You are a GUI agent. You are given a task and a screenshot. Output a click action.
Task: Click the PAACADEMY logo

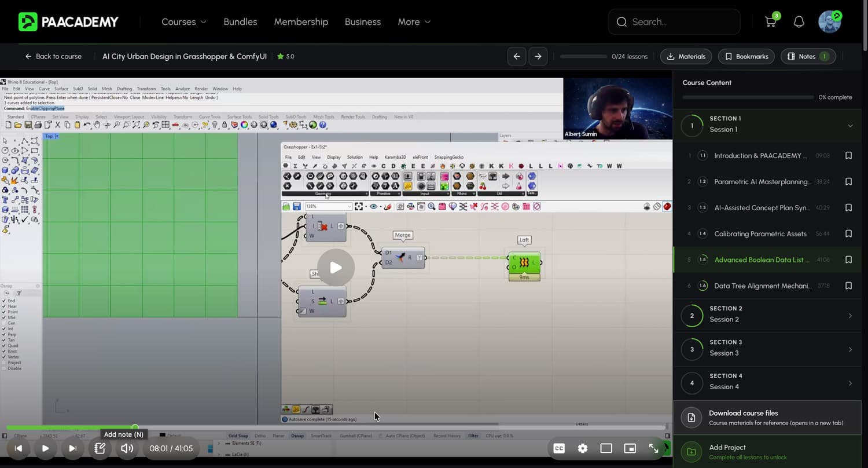pyautogui.click(x=68, y=22)
